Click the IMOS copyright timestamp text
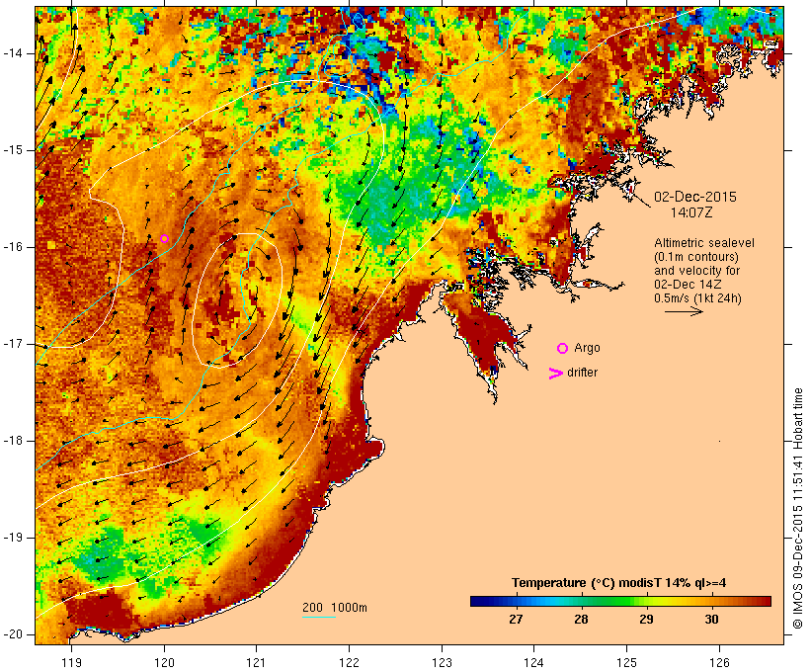810x672 pixels. [797, 509]
